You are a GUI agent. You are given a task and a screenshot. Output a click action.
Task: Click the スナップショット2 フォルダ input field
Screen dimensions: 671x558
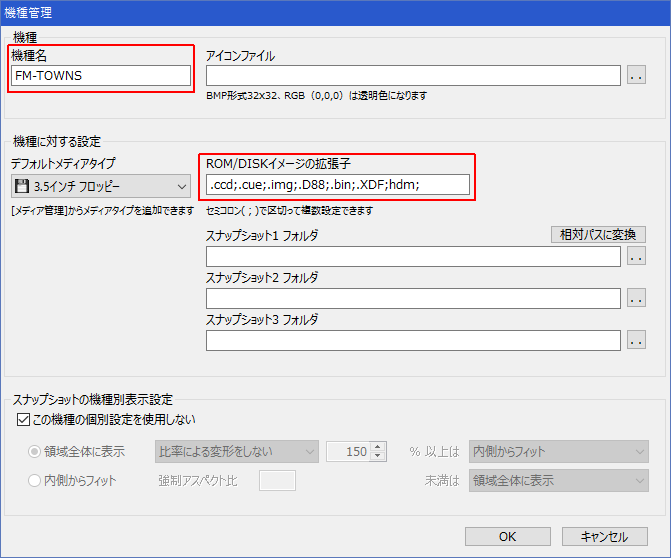click(413, 299)
